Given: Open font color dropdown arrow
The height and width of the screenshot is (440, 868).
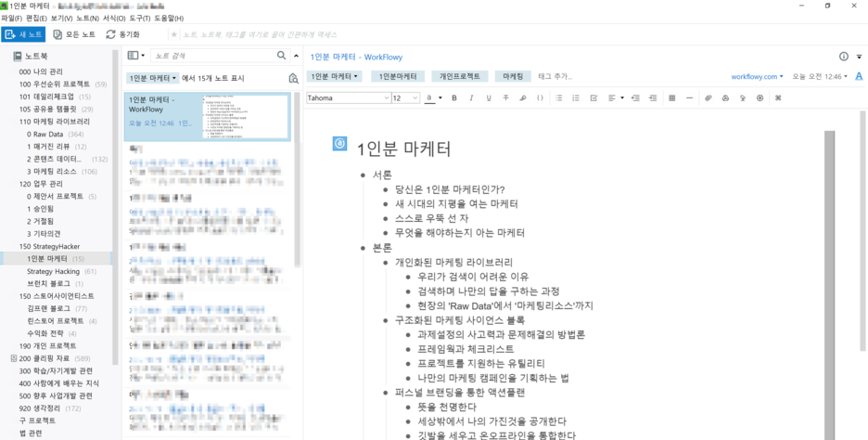Looking at the screenshot, I should pos(440,98).
